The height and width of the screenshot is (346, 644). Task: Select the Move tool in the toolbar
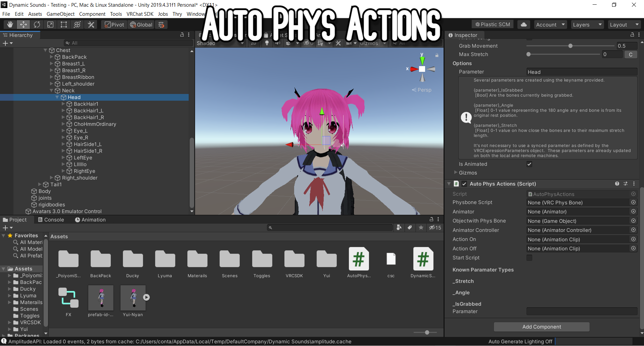[x=23, y=24]
